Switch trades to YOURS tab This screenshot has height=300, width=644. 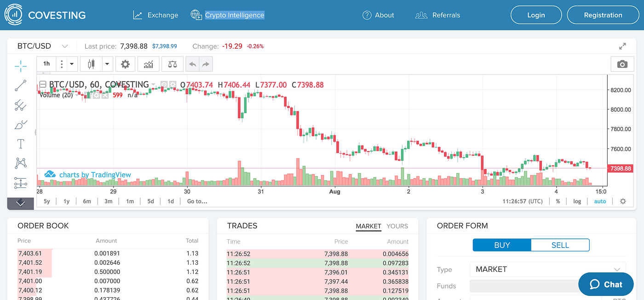click(x=397, y=226)
